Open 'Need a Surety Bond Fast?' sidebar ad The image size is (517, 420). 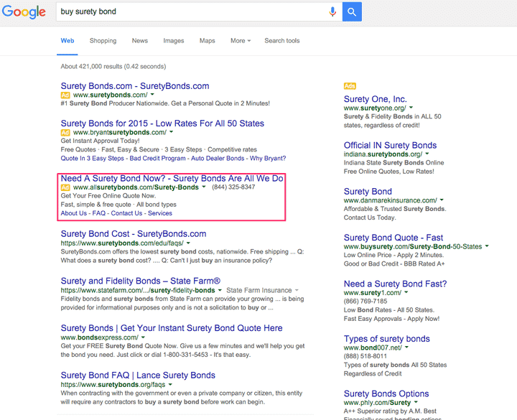tap(395, 284)
